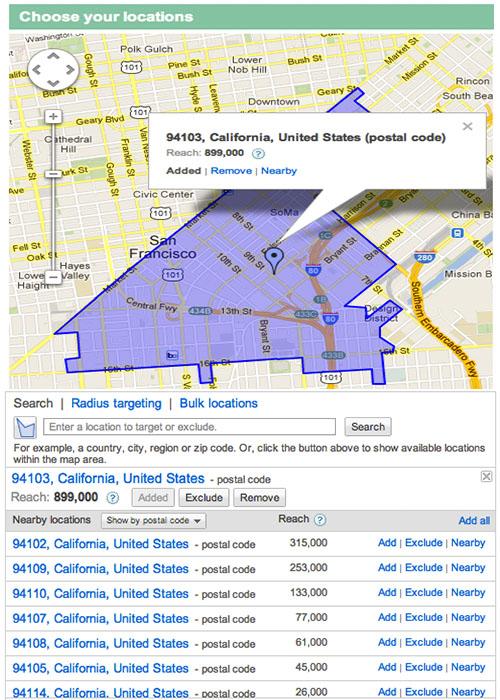500x700 pixels.
Task: Show available locations within map area icon
Action: 25,427
